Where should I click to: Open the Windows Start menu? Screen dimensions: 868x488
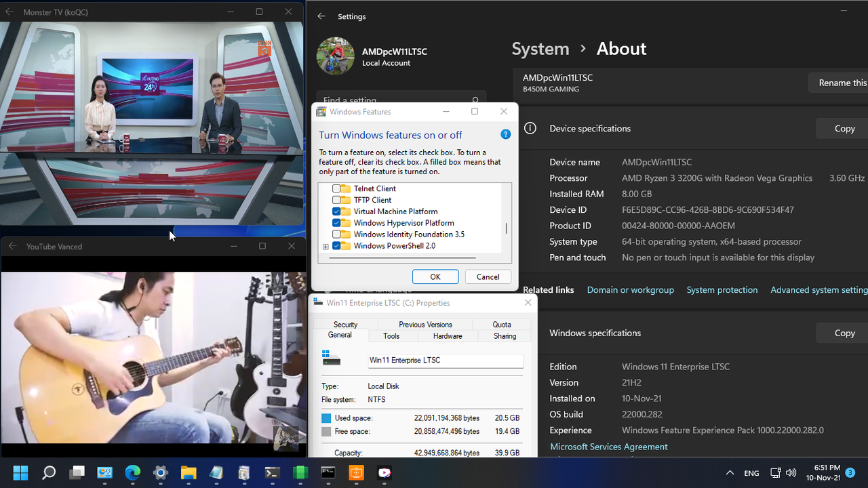[21, 472]
